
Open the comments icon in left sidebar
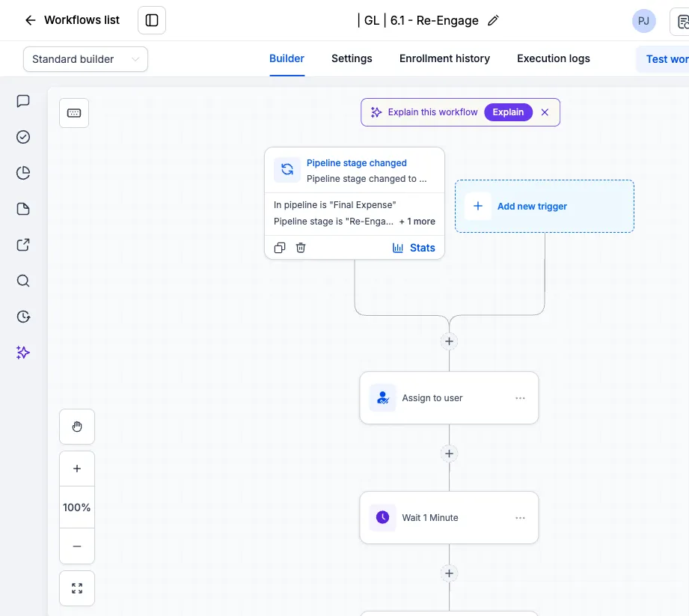point(23,101)
